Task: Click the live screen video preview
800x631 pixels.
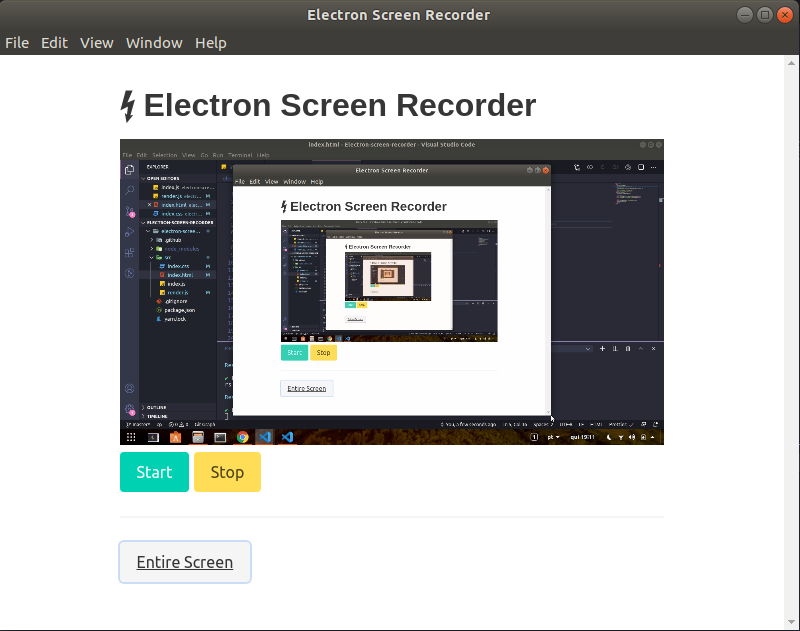Action: (392, 292)
